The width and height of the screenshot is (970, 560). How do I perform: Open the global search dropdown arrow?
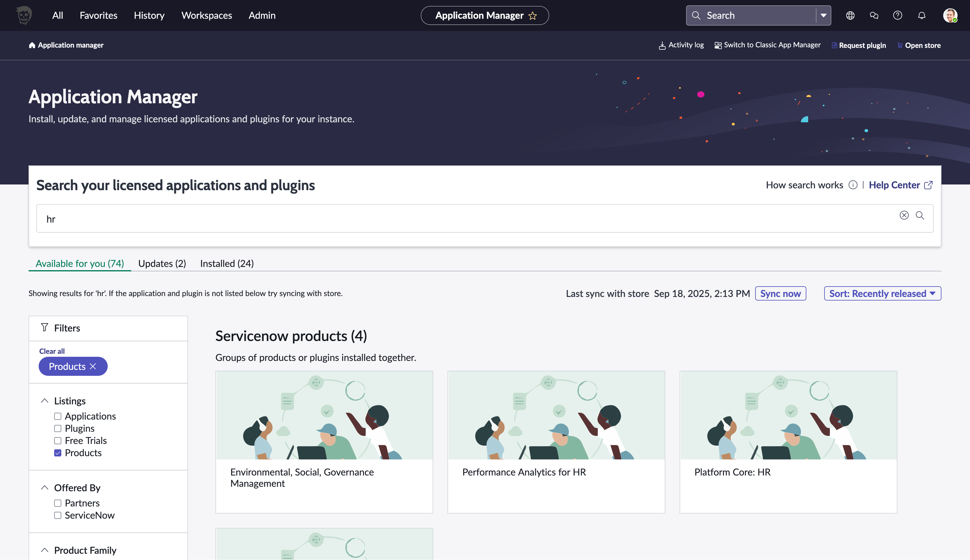point(823,15)
